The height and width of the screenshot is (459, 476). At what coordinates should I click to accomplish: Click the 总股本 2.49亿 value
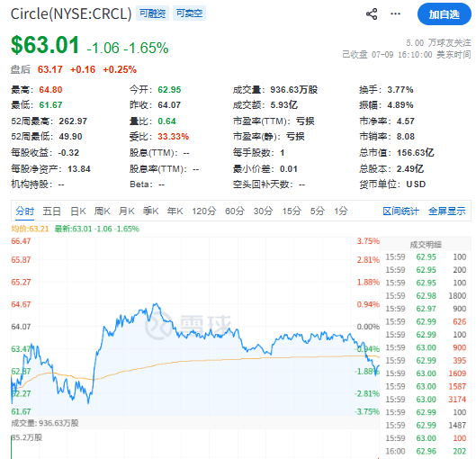point(409,169)
